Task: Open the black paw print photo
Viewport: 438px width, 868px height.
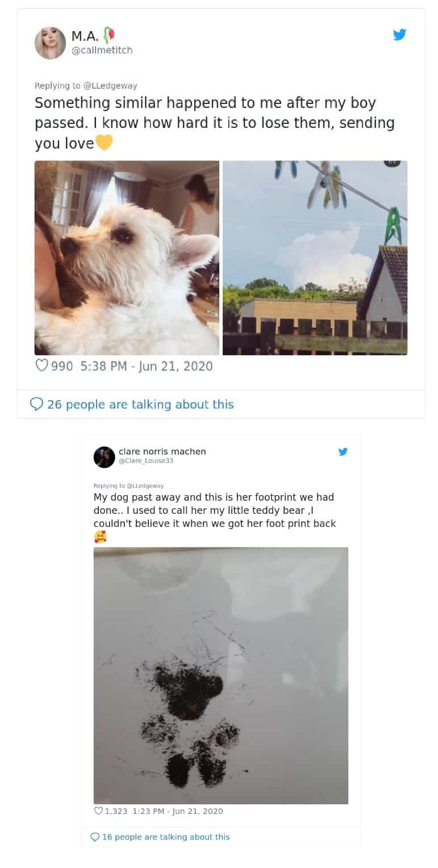Action: coord(220,675)
